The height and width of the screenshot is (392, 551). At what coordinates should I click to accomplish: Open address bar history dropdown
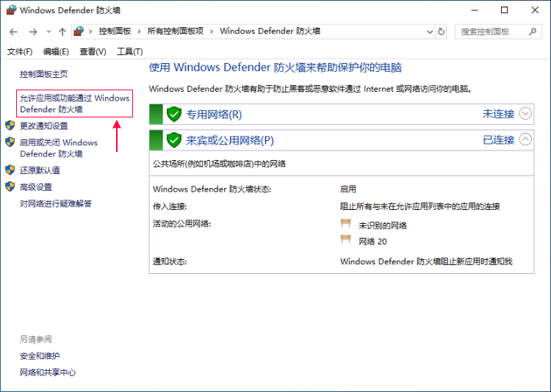[430, 32]
